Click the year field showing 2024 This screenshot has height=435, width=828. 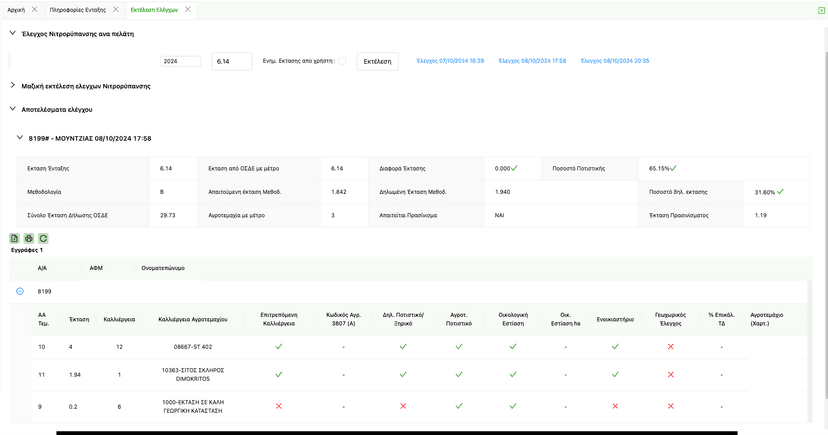tap(181, 61)
